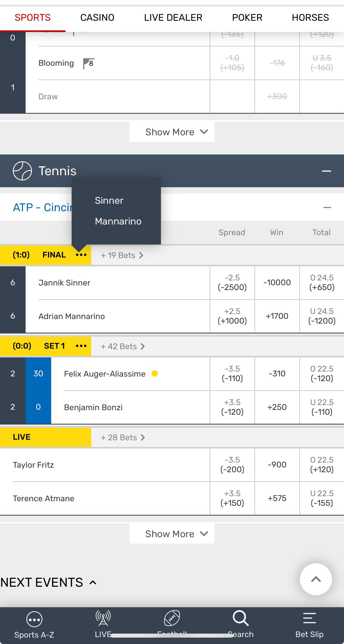Screen dimensions: 344x644
Task: Tap the scroll-to-top arrow button
Action: pos(316,579)
